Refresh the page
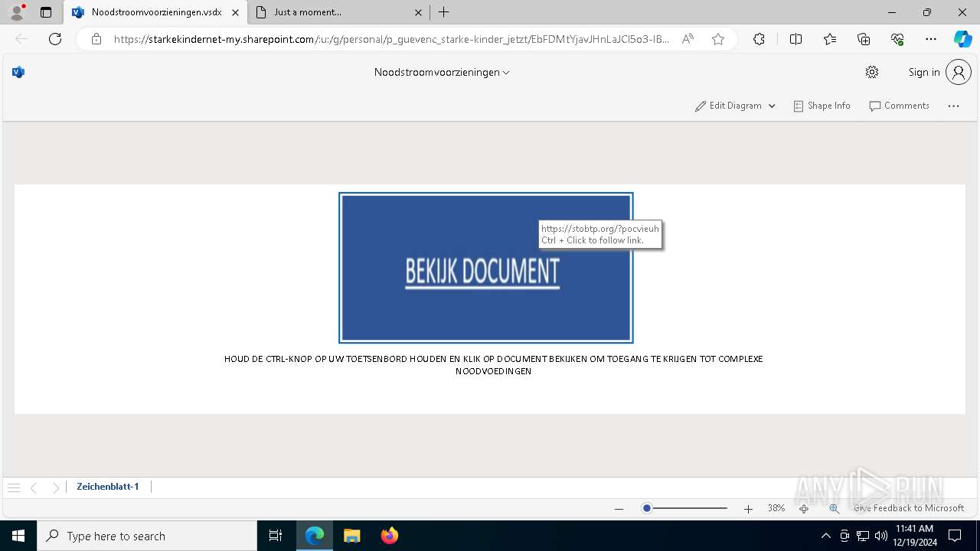 pyautogui.click(x=55, y=39)
